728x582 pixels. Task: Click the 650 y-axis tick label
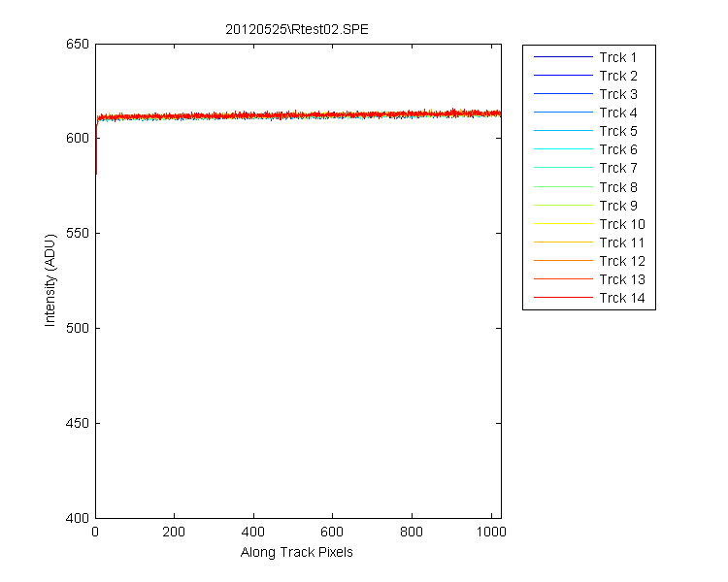point(78,44)
